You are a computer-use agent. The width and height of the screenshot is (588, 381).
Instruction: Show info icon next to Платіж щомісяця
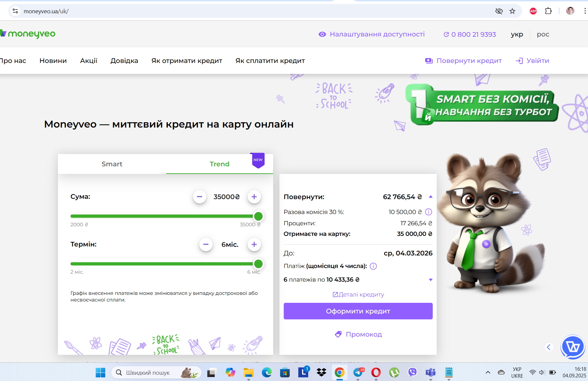(373, 266)
